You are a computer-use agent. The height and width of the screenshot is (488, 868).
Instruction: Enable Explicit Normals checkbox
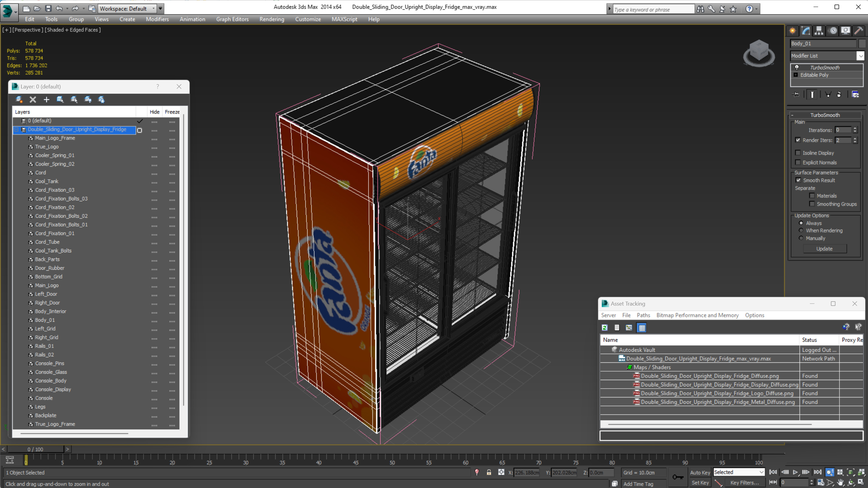[798, 162]
